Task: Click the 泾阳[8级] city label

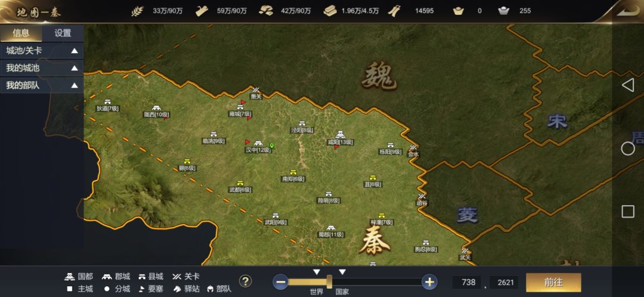Action: (x=302, y=130)
